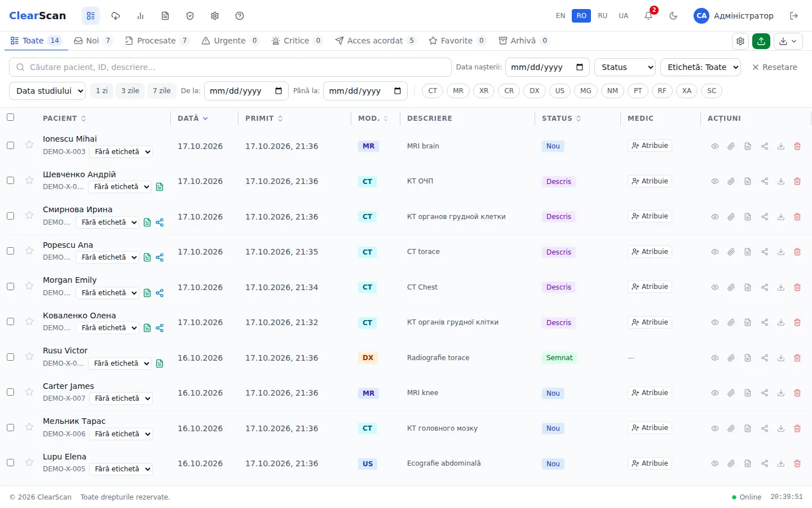Expand the download options dropdown top right
This screenshot has width=812, height=508.
click(x=788, y=41)
